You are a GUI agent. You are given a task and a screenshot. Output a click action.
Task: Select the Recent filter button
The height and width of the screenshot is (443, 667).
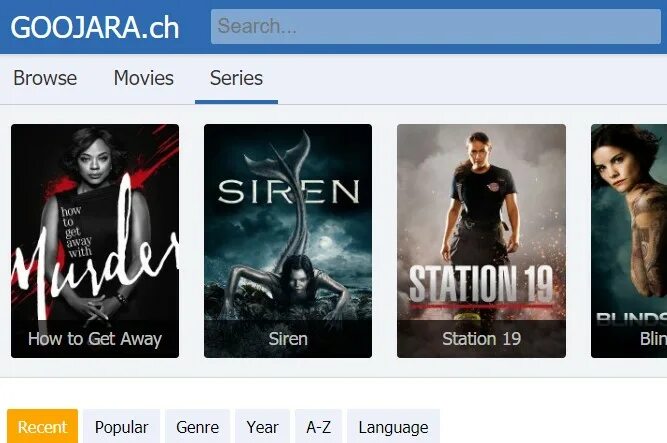[43, 426]
